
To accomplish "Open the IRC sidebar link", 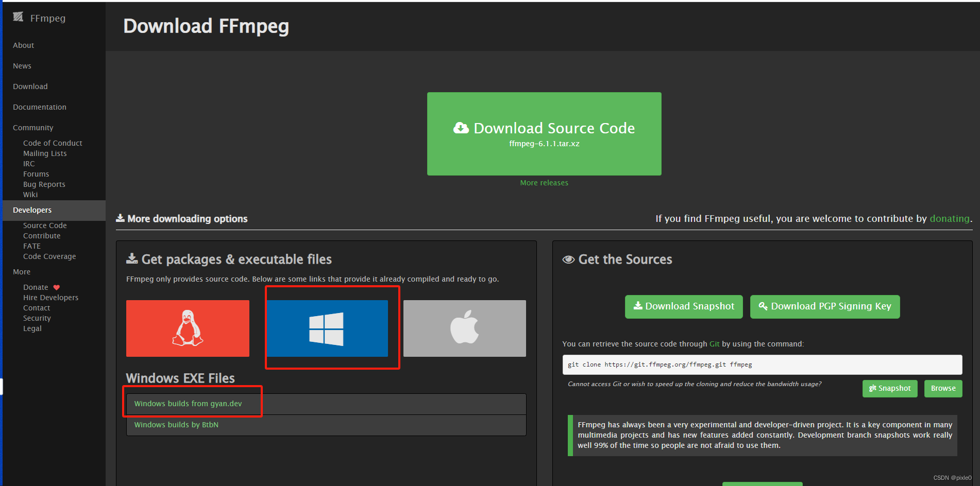I will coord(29,164).
